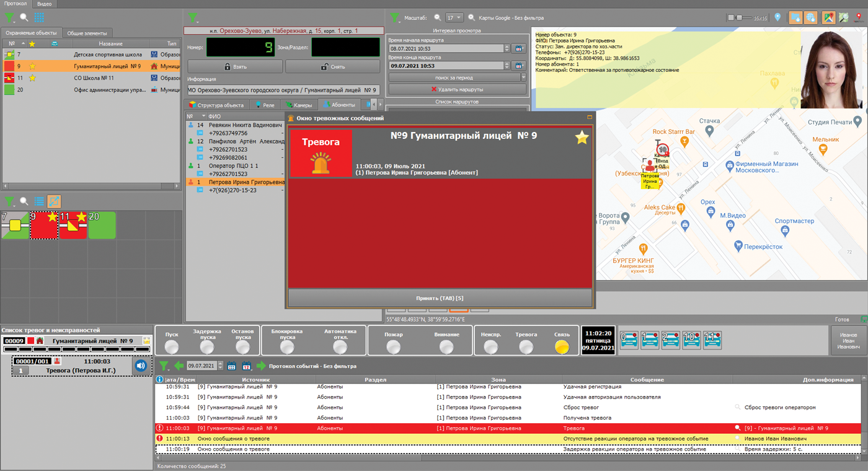
Task: Switch to the Видео tab
Action: pos(44,4)
